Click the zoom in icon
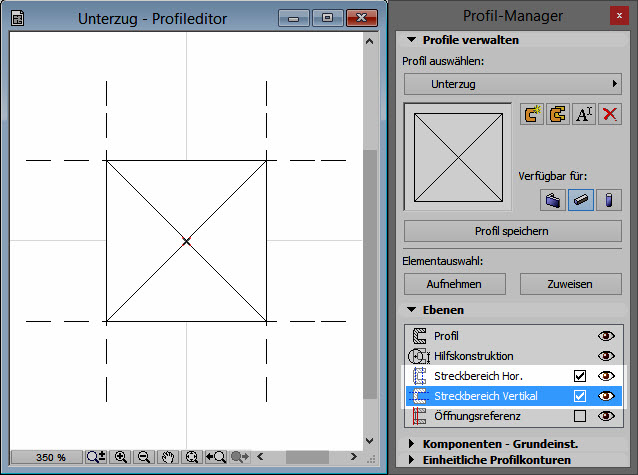 click(120, 457)
